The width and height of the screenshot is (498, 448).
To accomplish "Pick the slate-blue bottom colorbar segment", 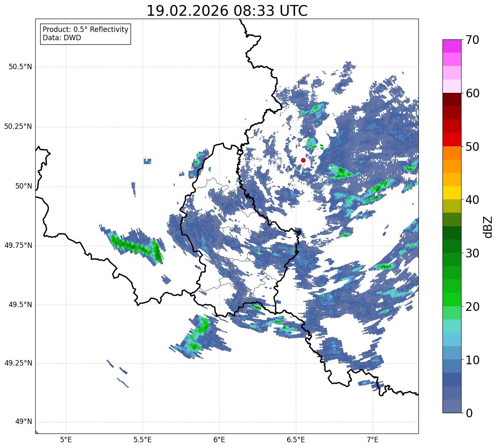I will pos(452,406).
